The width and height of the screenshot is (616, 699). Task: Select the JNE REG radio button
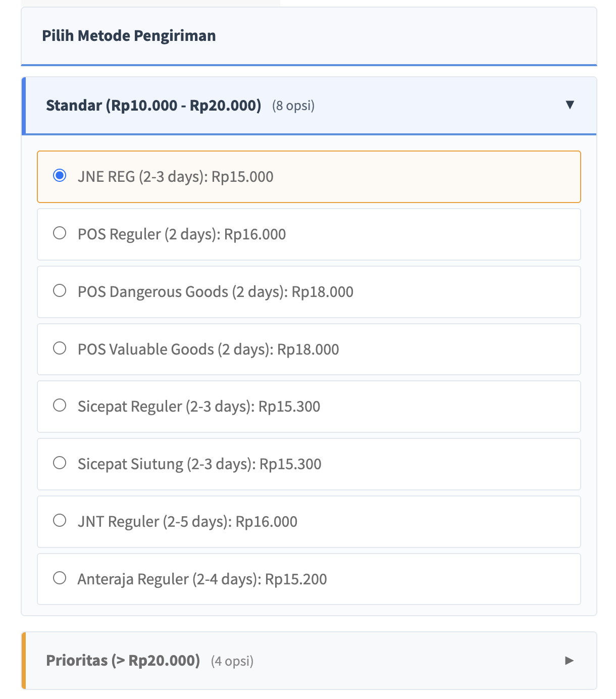60,176
